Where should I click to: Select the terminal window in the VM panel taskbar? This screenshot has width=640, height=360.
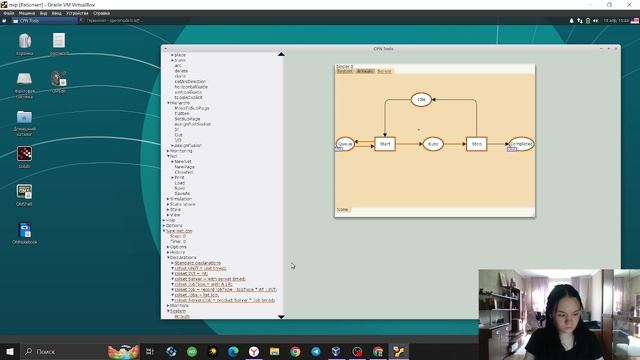point(110,20)
